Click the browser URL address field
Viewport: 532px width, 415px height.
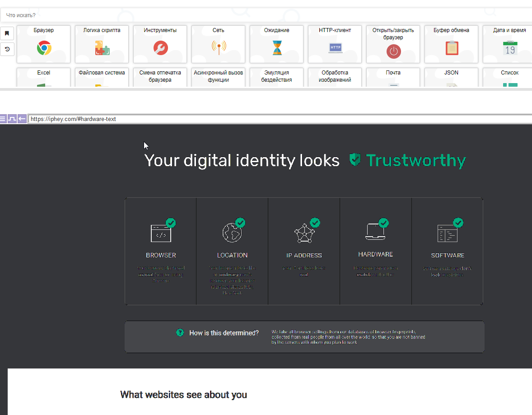click(x=271, y=119)
